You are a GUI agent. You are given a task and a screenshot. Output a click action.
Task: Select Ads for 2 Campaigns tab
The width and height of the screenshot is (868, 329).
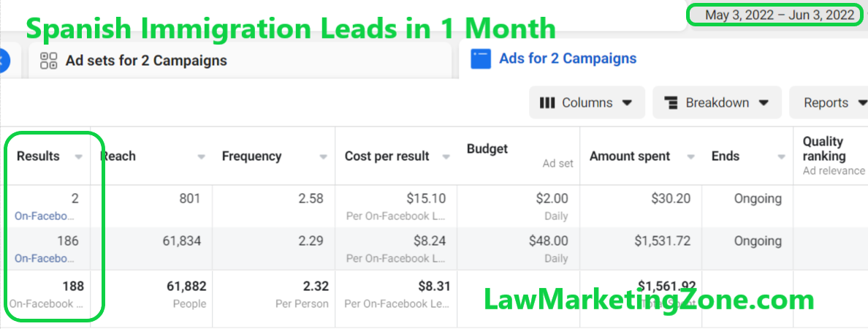[567, 58]
